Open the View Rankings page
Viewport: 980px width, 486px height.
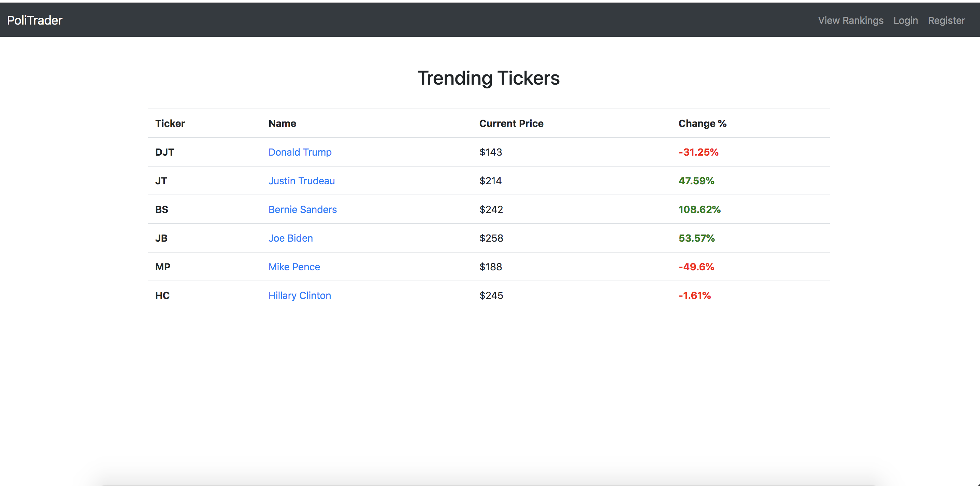pos(851,20)
